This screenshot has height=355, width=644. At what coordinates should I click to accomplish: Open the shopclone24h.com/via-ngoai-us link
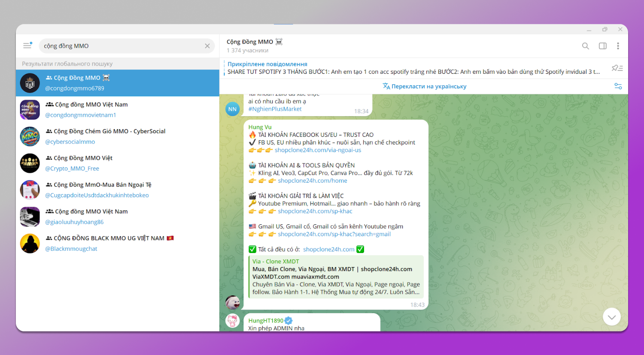(319, 150)
